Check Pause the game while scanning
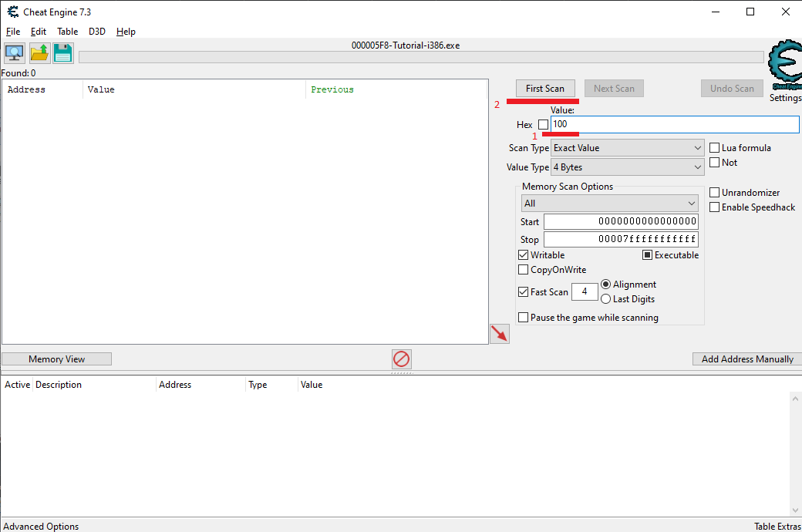 coord(524,318)
